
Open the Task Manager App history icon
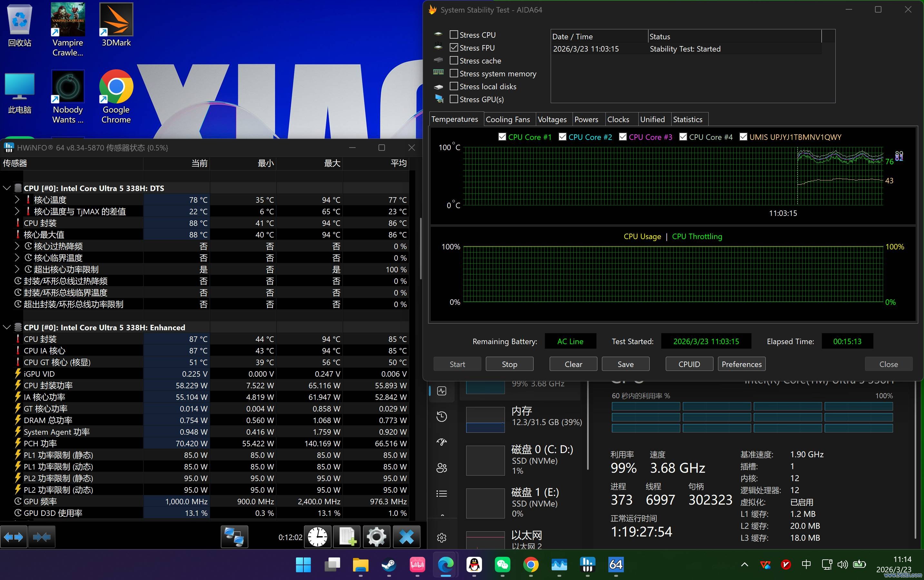tap(442, 417)
